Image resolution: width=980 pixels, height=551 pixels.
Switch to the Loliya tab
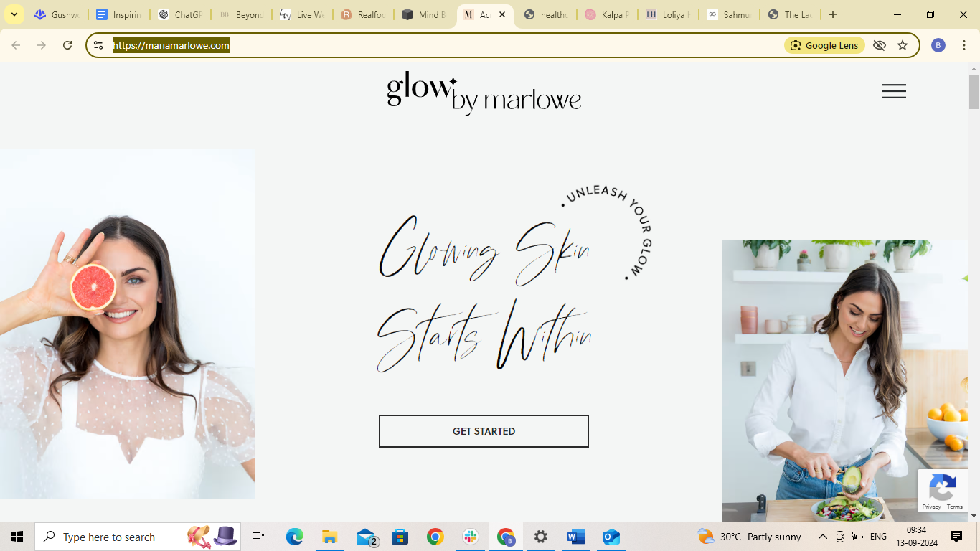[x=669, y=14]
